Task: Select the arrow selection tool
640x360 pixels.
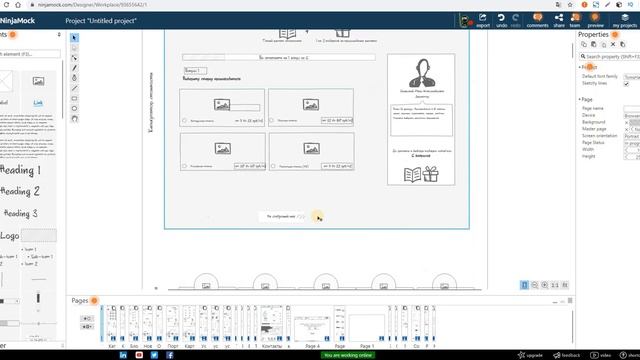Action: coord(74,38)
